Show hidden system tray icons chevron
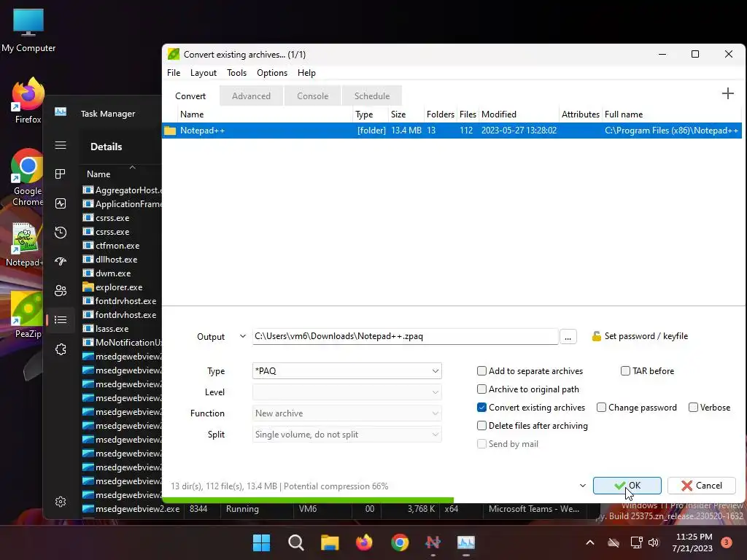This screenshot has height=560, width=747. click(x=589, y=542)
